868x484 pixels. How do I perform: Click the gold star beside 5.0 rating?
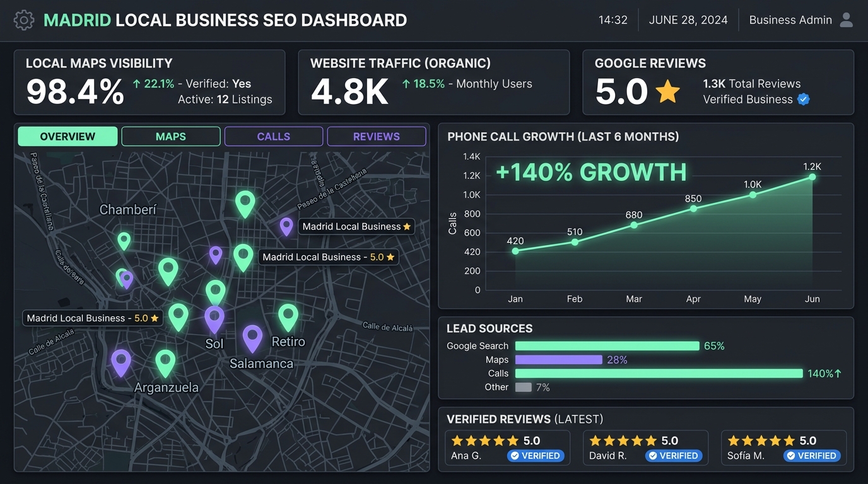point(667,92)
